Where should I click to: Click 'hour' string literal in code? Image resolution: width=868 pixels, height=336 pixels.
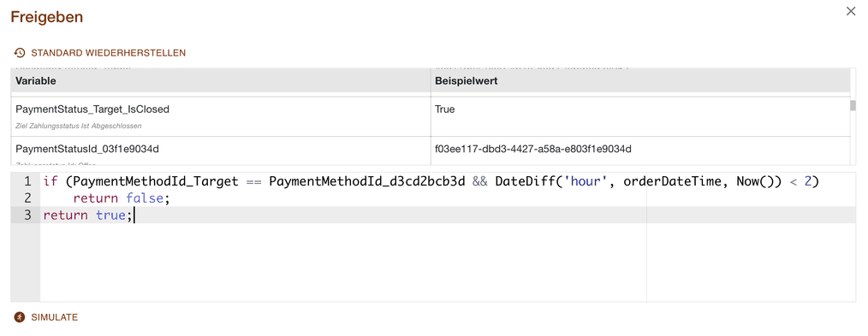point(586,181)
